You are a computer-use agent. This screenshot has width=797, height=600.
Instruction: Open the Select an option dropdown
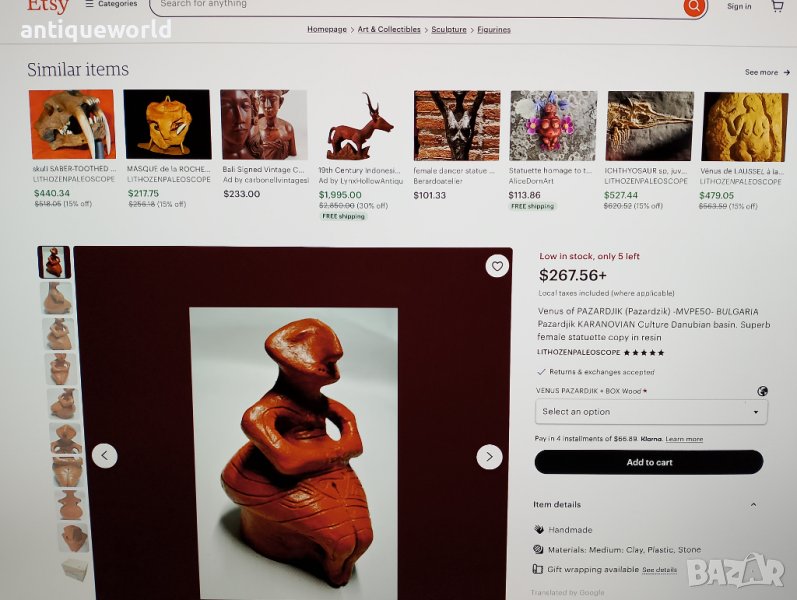[651, 412]
